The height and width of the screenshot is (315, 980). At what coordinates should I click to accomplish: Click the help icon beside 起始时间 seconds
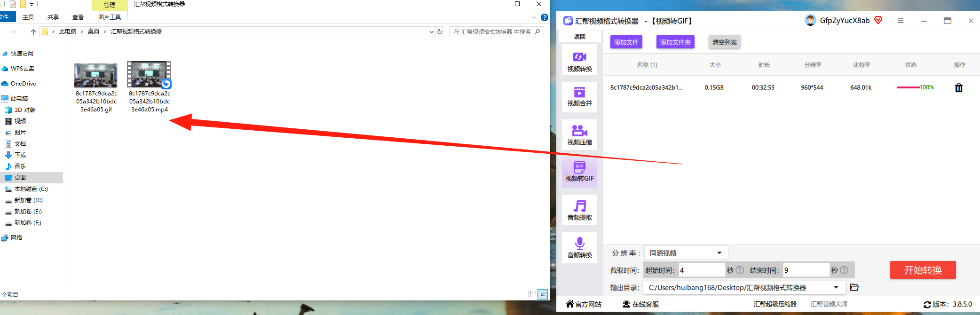point(740,270)
